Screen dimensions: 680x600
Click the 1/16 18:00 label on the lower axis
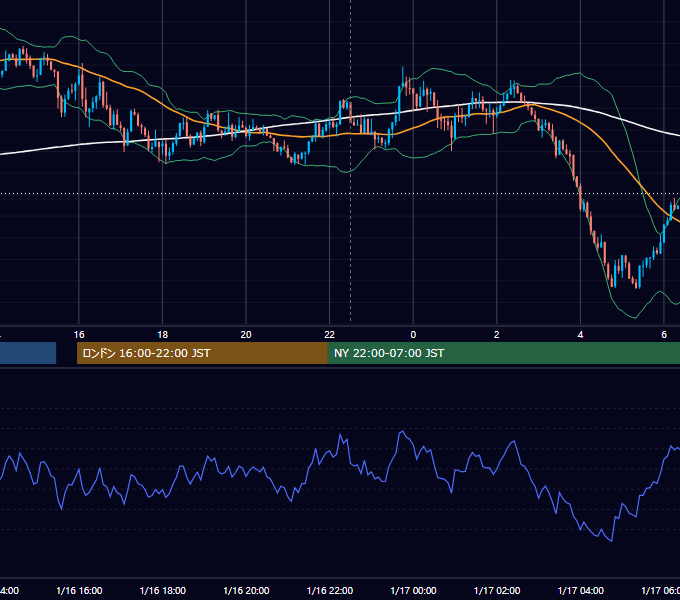(x=163, y=590)
